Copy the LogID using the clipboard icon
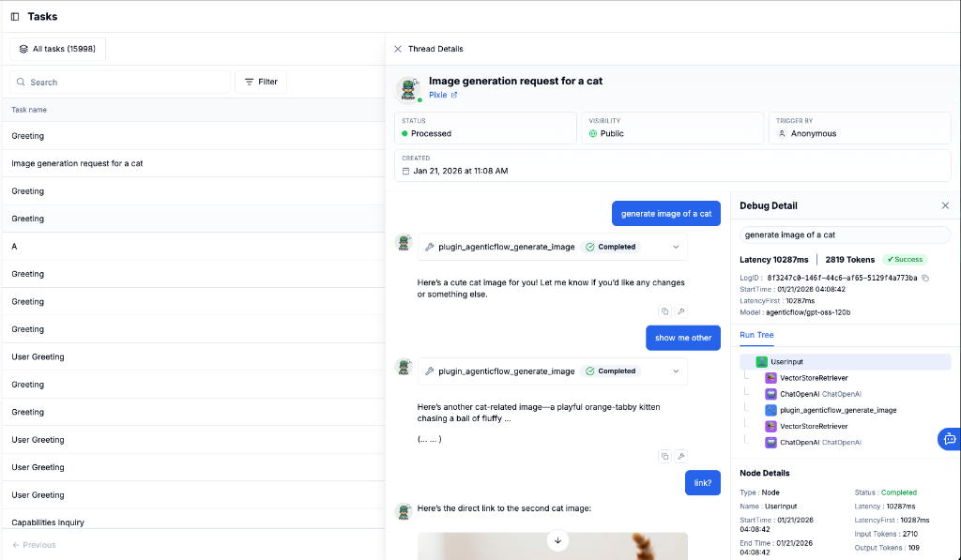Image resolution: width=961 pixels, height=560 pixels. (925, 278)
